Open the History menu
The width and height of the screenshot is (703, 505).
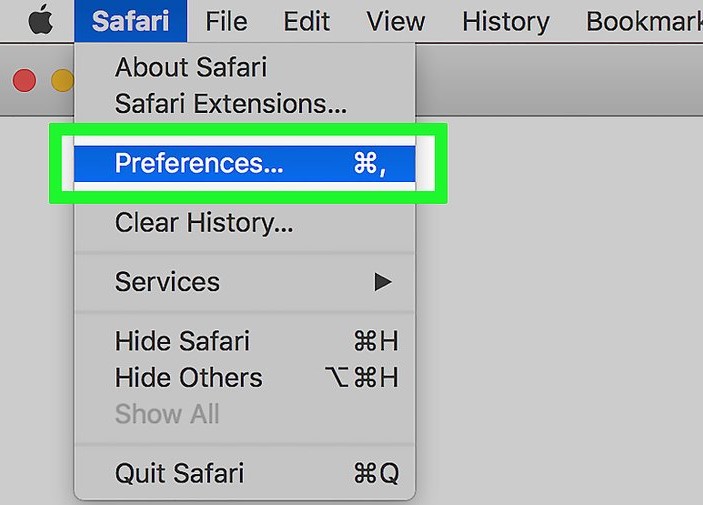(505, 21)
